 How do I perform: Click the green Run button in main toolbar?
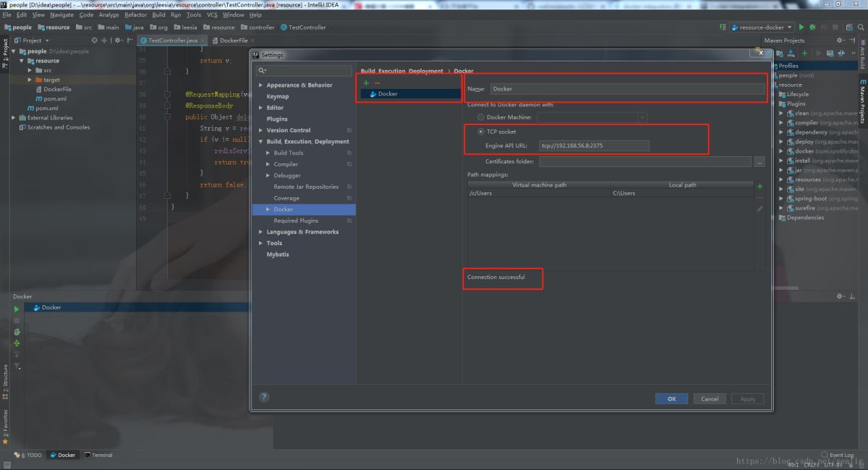[801, 27]
